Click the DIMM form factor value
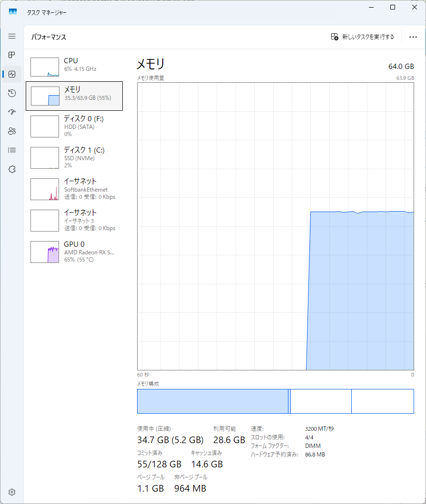This screenshot has height=504, width=426. click(x=313, y=446)
